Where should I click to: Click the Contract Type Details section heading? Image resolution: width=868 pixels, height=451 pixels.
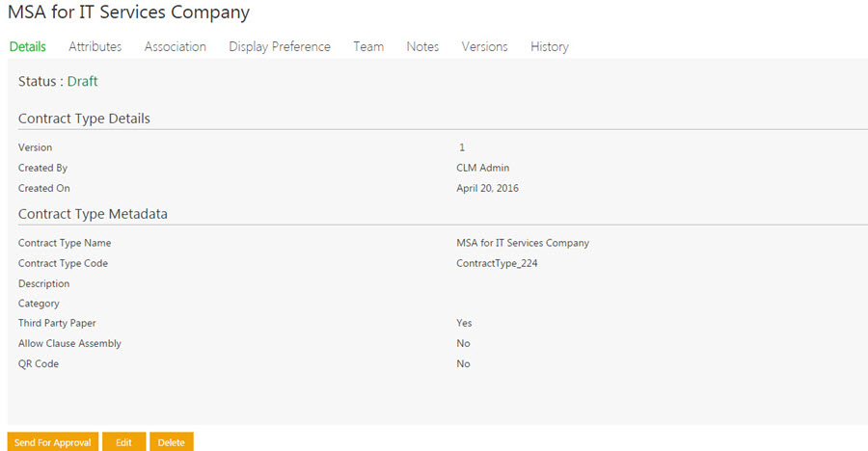[84, 119]
